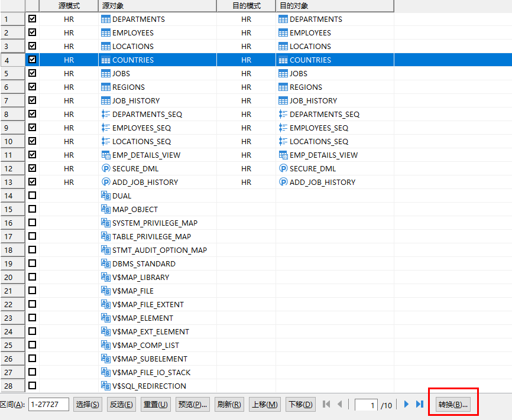
Task: Uncheck the ADD_JOB_HISTORY row checkbox
Action: [x=32, y=181]
